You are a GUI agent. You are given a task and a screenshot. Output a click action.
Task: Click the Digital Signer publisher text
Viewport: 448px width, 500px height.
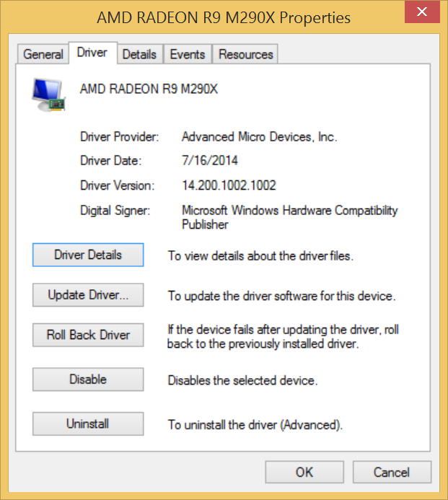coord(290,217)
